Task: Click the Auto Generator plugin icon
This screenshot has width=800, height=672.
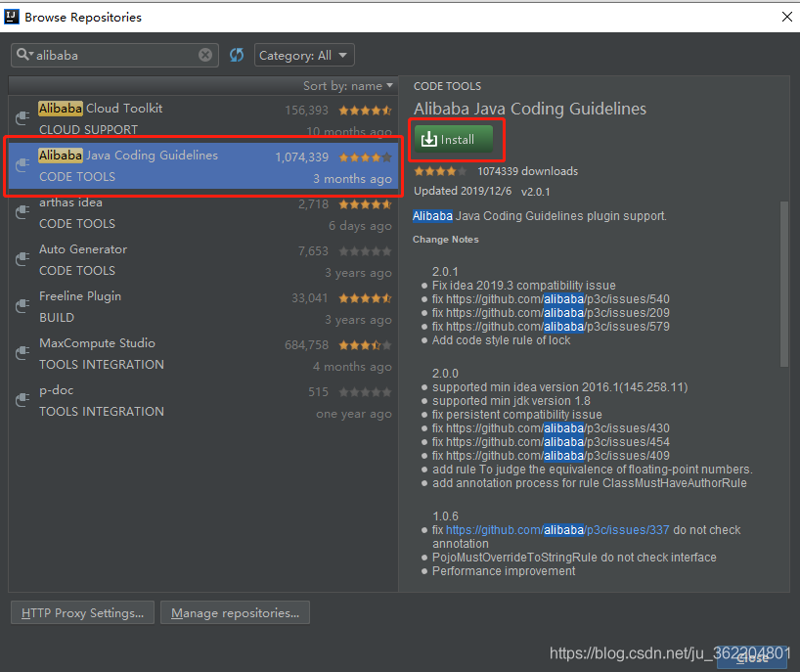Action: click(x=22, y=258)
